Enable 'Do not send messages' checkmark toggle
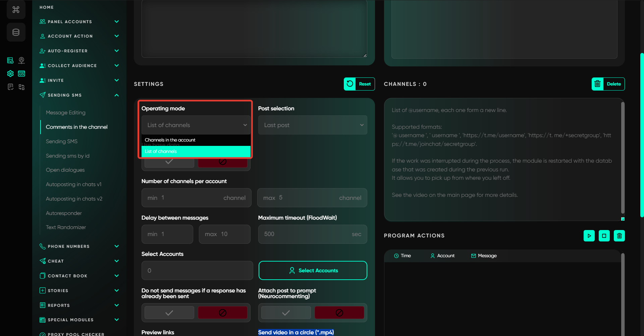Screen dimensions: 644x336 coord(169,313)
